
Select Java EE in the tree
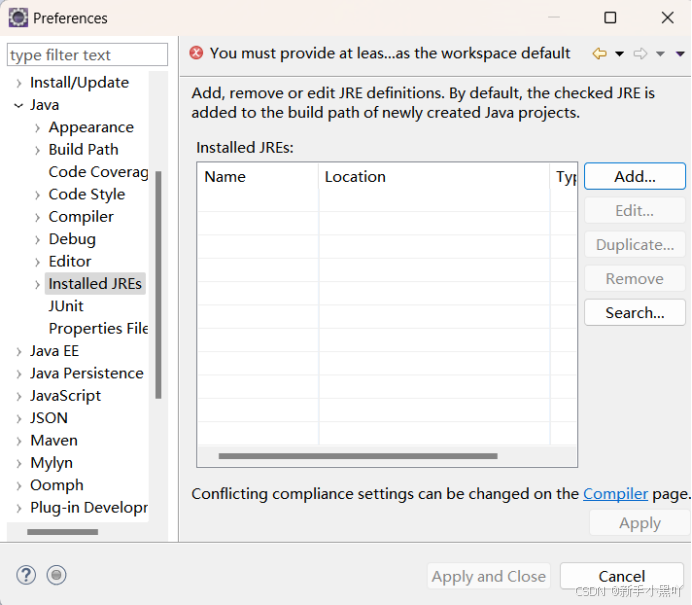[x=55, y=351]
